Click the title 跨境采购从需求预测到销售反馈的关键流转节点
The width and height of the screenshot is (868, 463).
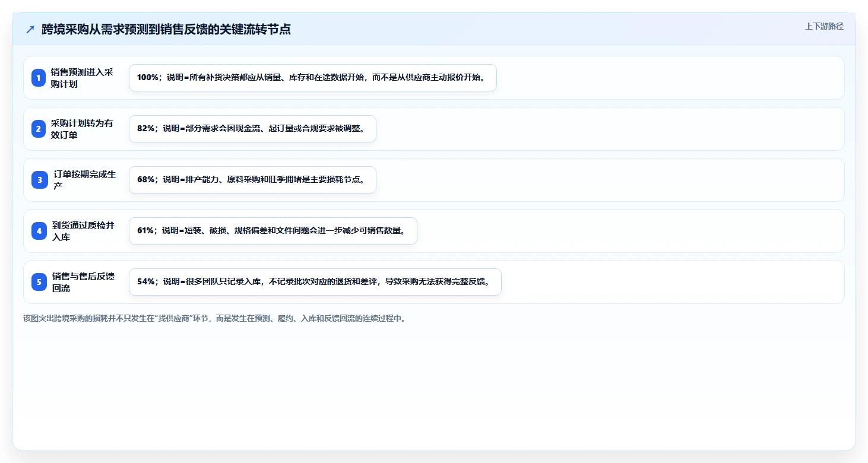click(166, 29)
